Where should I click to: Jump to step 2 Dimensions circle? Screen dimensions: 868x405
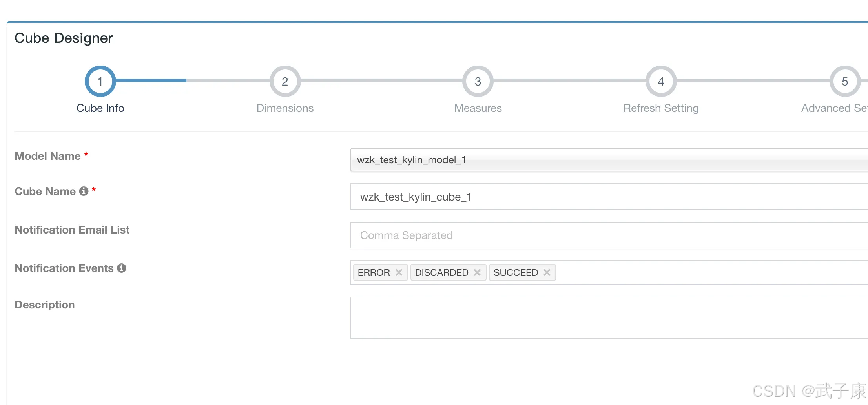tap(285, 81)
